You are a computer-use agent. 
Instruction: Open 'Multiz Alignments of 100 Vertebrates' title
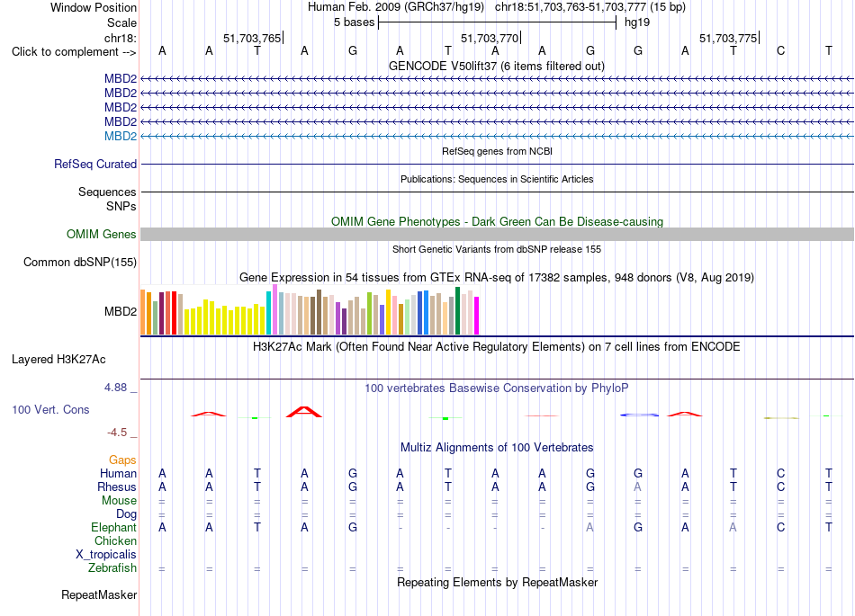coord(497,448)
